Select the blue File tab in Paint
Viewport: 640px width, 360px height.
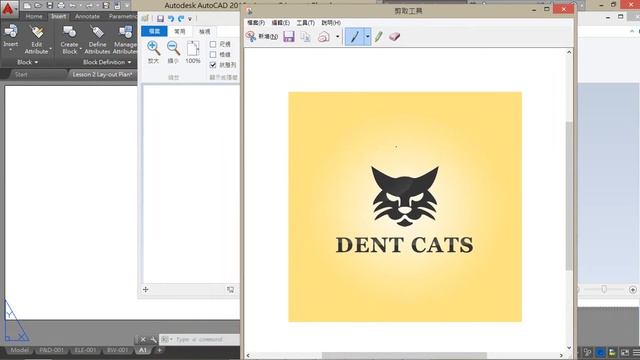(x=154, y=31)
